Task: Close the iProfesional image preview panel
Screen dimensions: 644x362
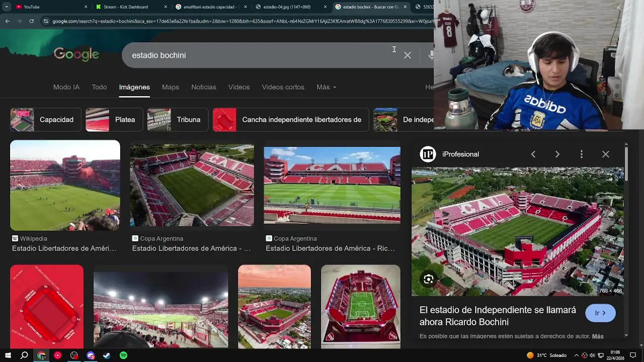Action: point(606,154)
